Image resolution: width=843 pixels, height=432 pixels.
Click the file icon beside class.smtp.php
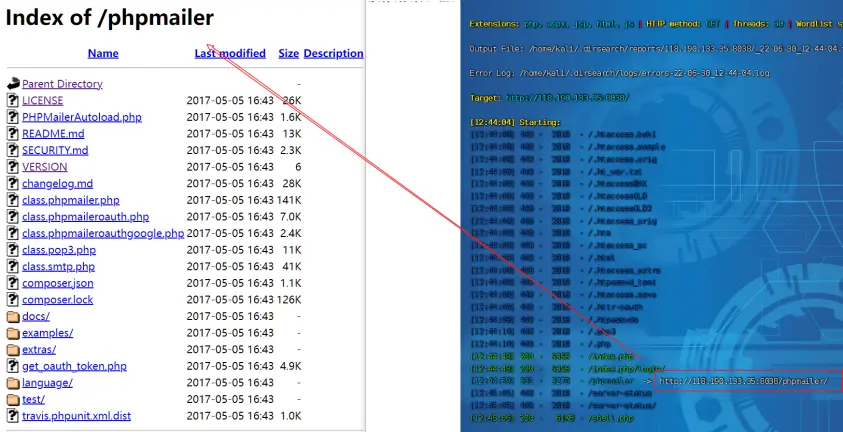pos(13,267)
